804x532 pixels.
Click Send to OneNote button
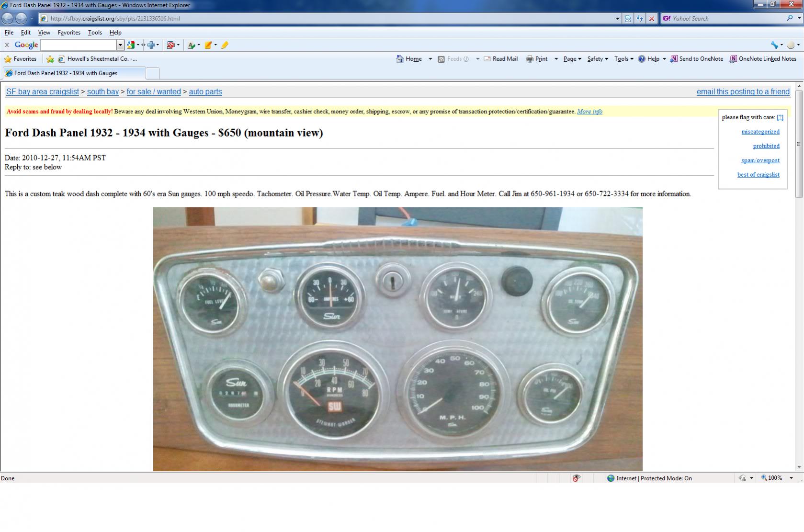[697, 59]
